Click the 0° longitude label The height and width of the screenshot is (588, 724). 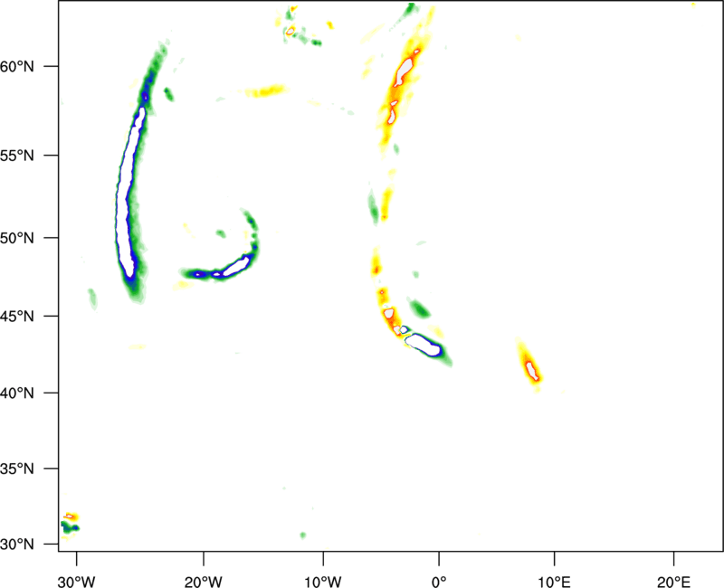439,582
